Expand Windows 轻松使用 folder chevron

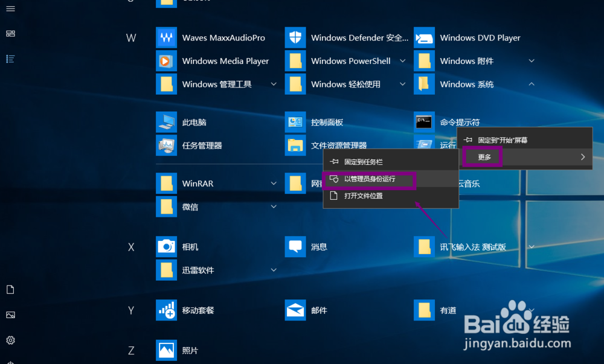coord(402,84)
